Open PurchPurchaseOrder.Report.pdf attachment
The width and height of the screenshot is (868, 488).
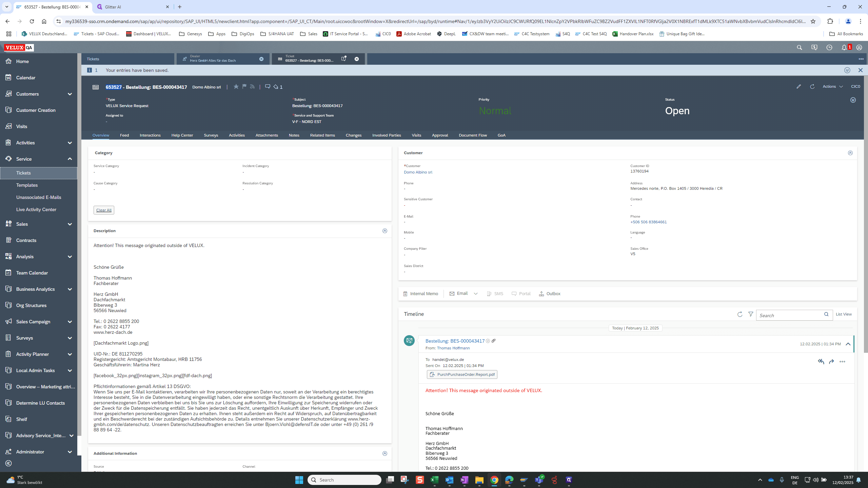click(x=462, y=374)
